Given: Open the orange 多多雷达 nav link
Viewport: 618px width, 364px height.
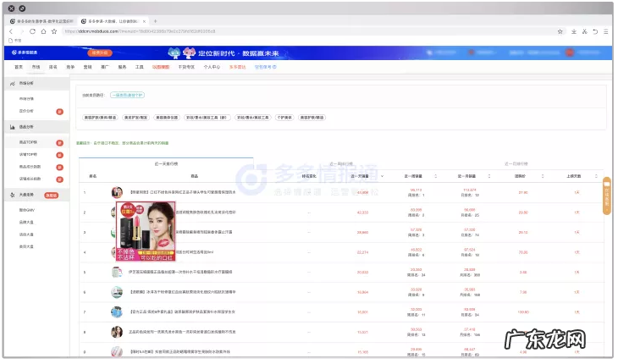Looking at the screenshot, I should 238,68.
